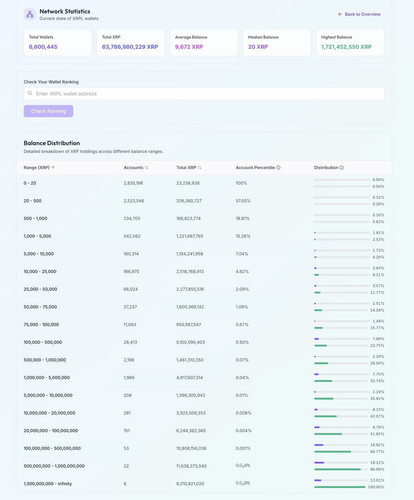Select the '10,000 - 25,000' range label
Viewport: 414px width, 500px height.
coord(40,271)
